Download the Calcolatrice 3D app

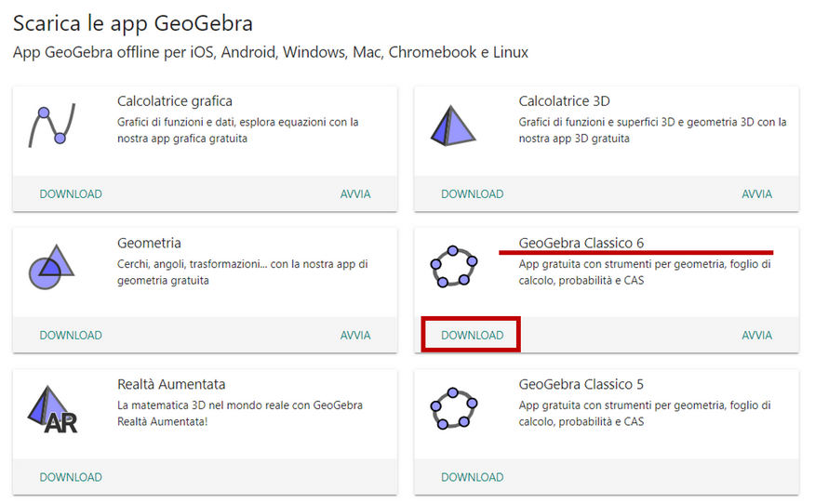[472, 194]
